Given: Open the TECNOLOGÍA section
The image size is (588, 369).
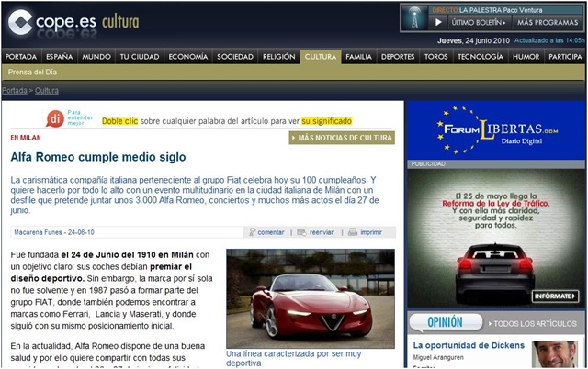Looking at the screenshot, I should point(481,57).
